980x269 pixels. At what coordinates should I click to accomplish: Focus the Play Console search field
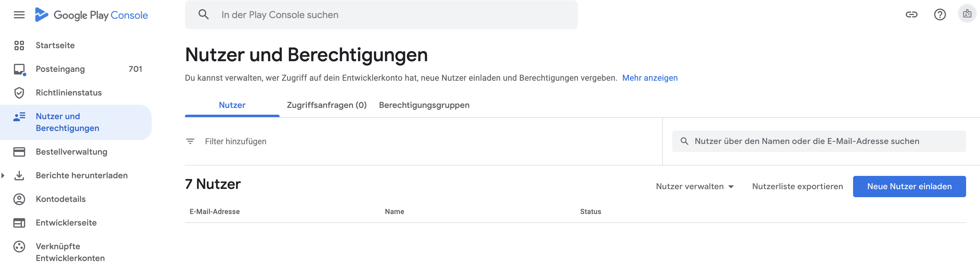(381, 15)
